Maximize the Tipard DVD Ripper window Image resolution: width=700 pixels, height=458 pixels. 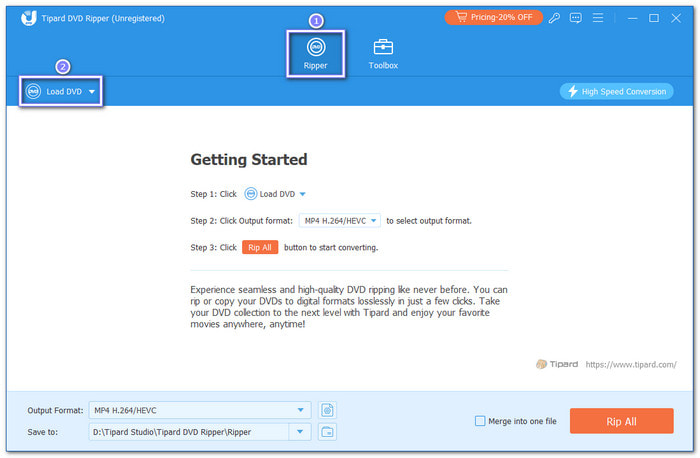654,18
